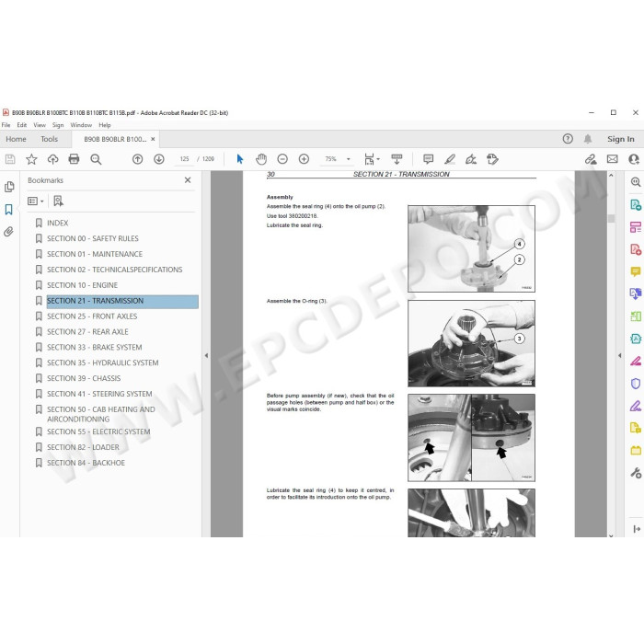Jump to SECTION 00 - SAFETY RULES
The image size is (644, 644).
pos(92,238)
